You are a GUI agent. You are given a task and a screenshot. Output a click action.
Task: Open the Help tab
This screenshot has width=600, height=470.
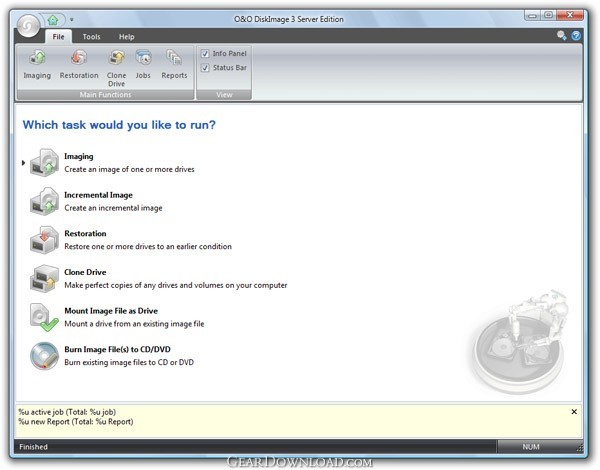tap(126, 37)
